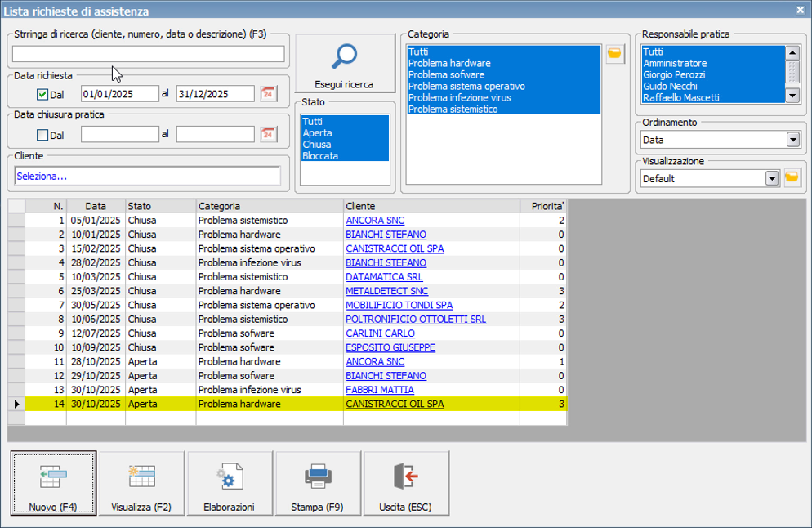Click the Seleziona... client link
The height and width of the screenshot is (528, 812).
42,176
